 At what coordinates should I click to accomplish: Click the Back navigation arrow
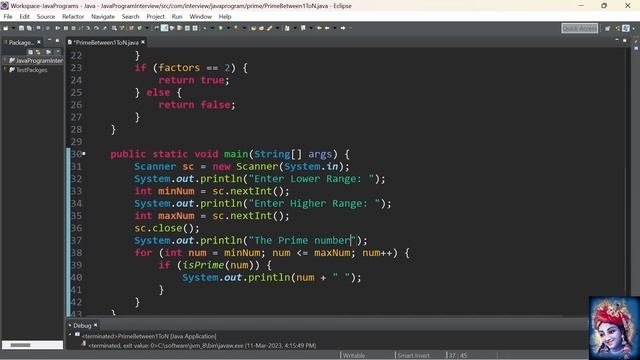pos(327,28)
